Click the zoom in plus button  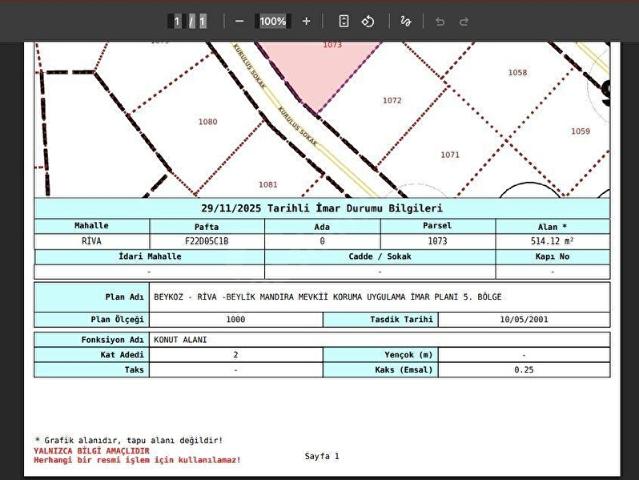(x=306, y=21)
